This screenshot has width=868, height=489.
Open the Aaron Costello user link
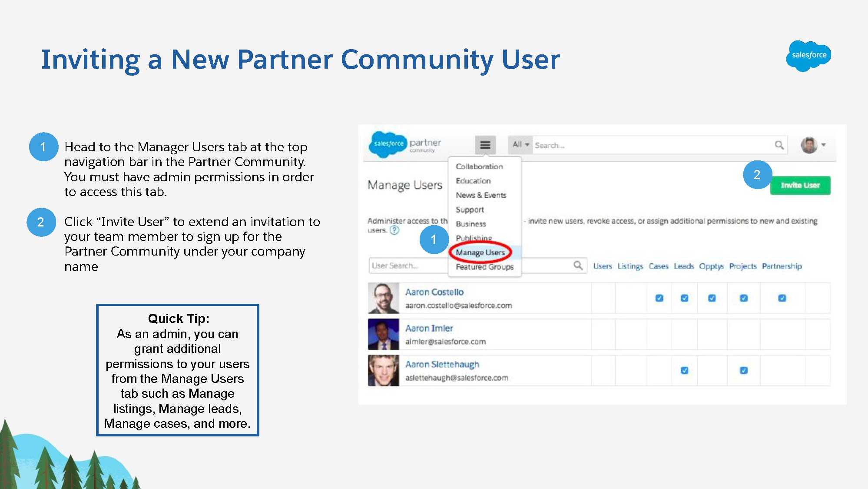click(434, 292)
